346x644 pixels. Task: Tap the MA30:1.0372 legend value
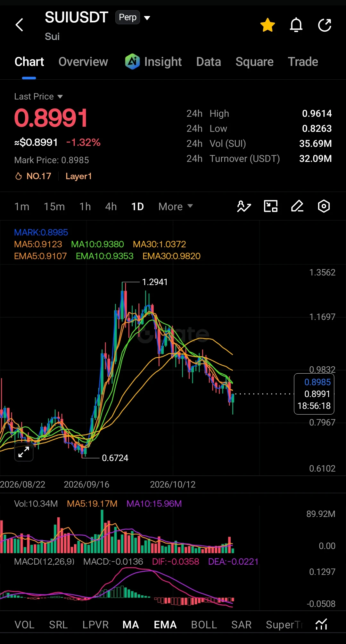pos(160,244)
